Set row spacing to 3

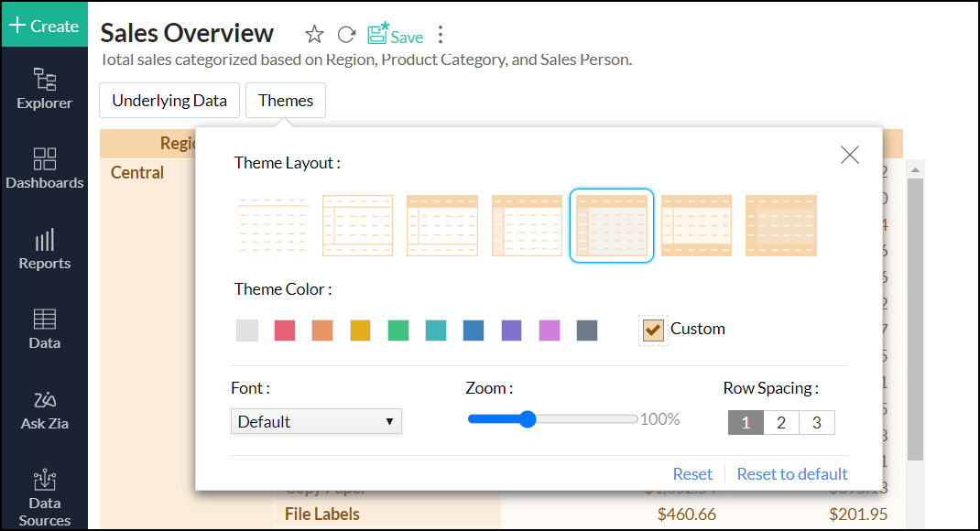pos(816,422)
